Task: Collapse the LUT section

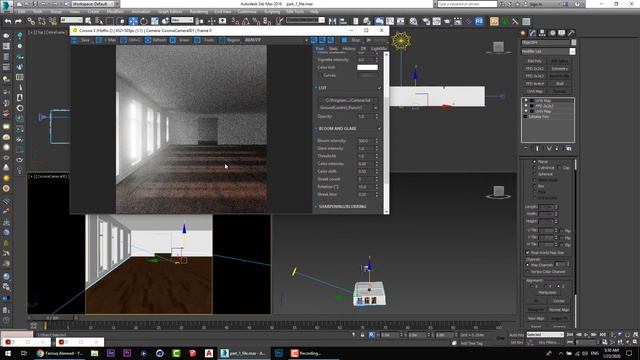Action: [x=316, y=88]
